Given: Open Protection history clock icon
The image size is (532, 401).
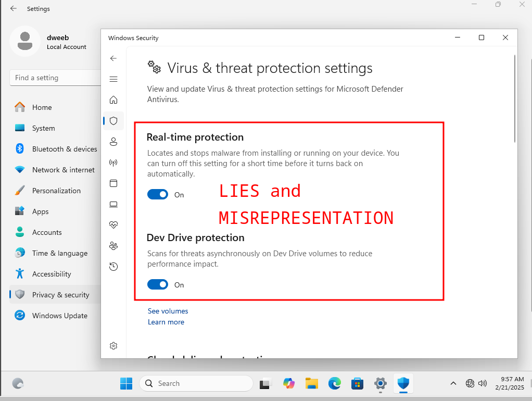Looking at the screenshot, I should (113, 267).
